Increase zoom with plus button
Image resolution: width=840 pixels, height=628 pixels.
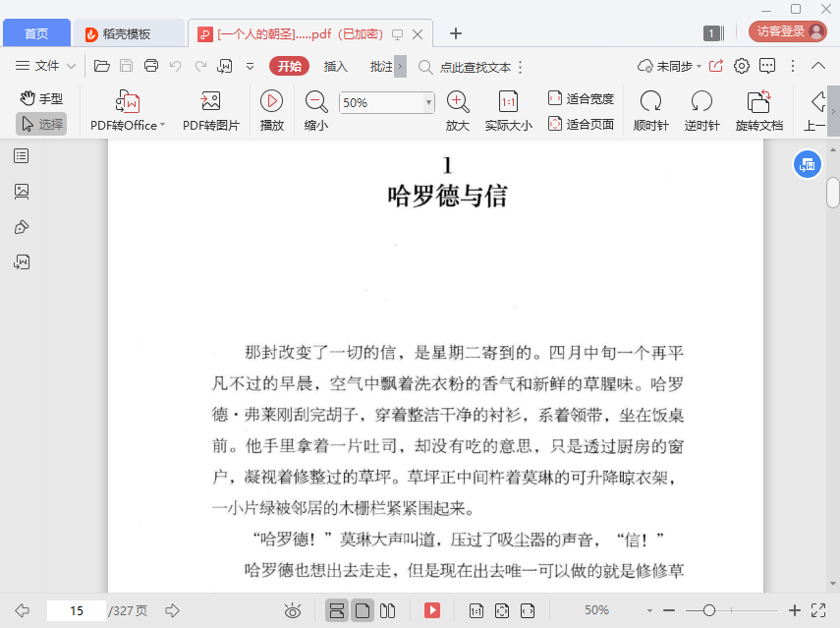click(795, 610)
